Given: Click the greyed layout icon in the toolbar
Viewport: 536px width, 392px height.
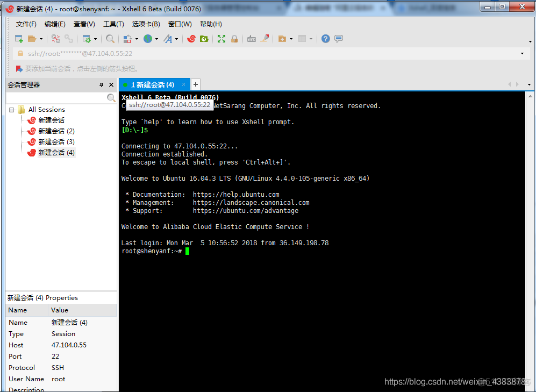Looking at the screenshot, I should click(x=302, y=39).
